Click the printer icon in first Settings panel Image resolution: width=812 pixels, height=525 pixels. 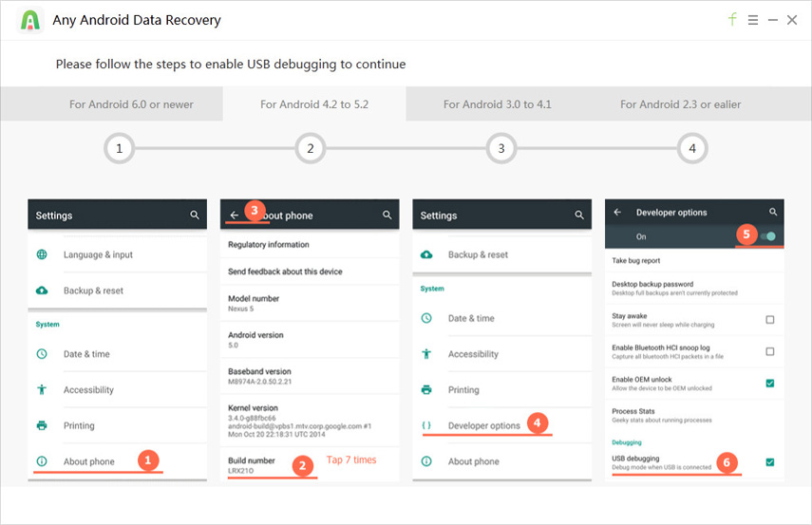[42, 425]
